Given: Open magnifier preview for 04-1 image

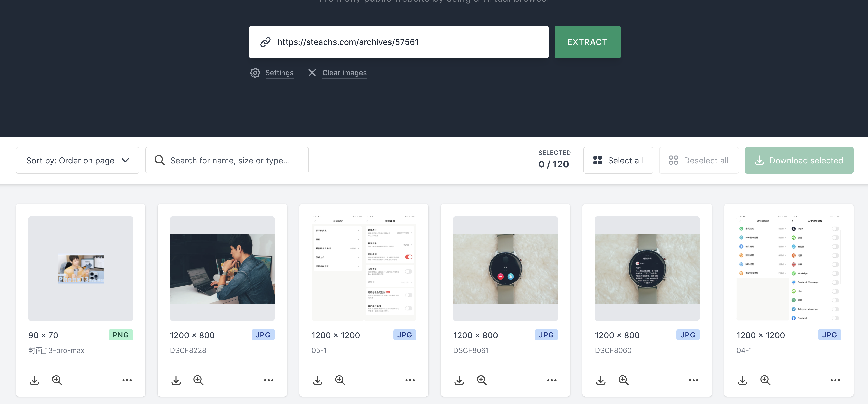Looking at the screenshot, I should (765, 380).
